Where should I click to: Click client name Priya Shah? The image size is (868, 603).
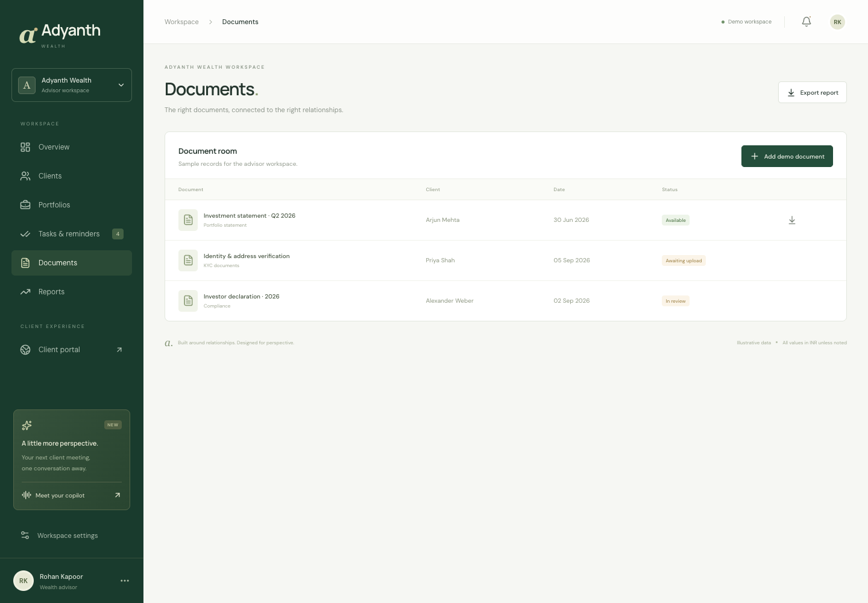(x=440, y=260)
